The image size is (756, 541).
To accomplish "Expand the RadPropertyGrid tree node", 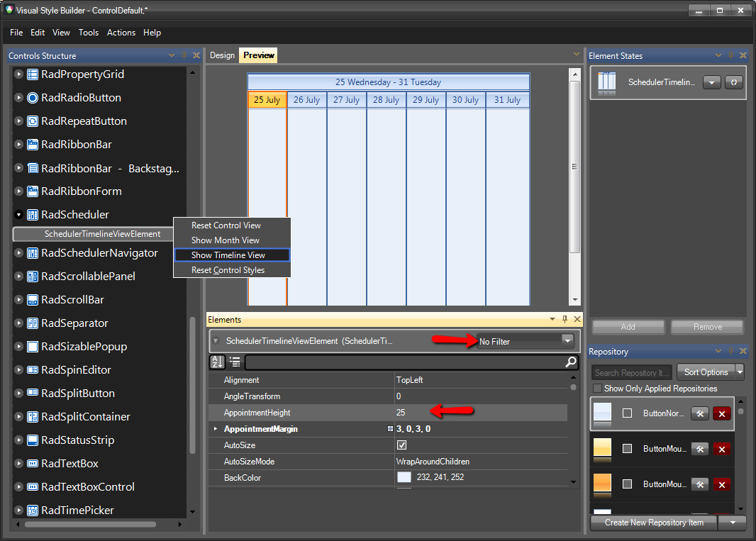I will (18, 74).
